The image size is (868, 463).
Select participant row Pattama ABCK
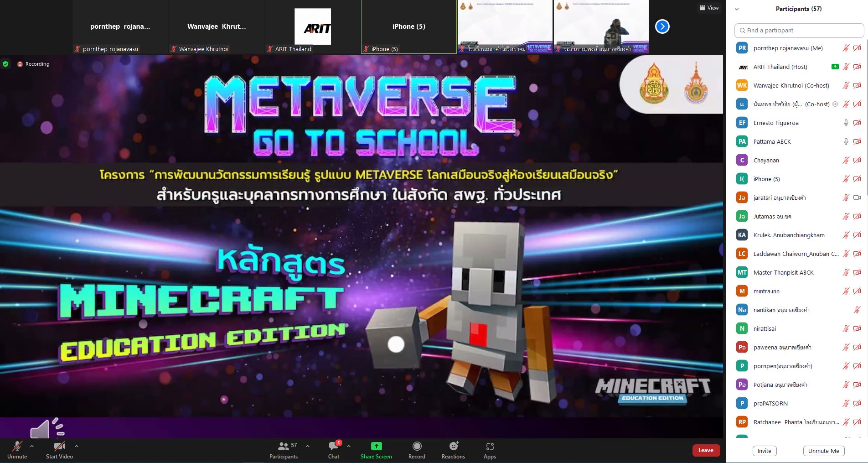point(797,141)
